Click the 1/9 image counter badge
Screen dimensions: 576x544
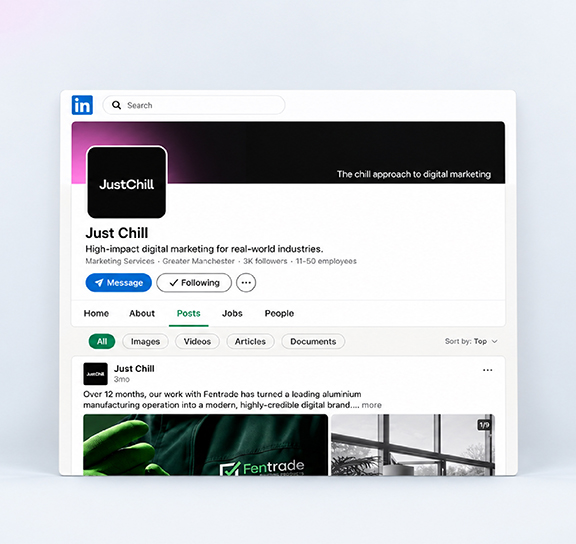(484, 425)
